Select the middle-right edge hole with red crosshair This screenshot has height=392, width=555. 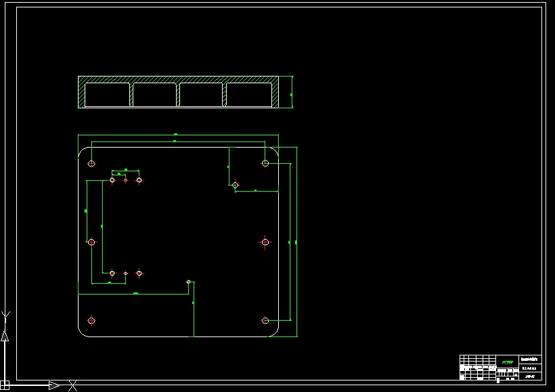(x=265, y=242)
